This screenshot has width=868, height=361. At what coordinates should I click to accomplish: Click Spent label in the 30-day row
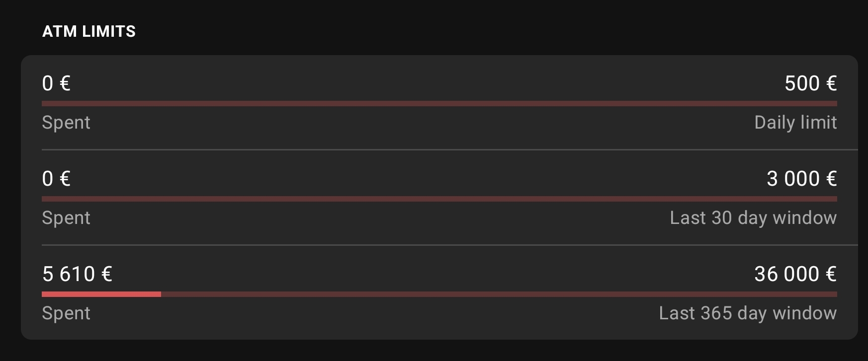point(66,218)
